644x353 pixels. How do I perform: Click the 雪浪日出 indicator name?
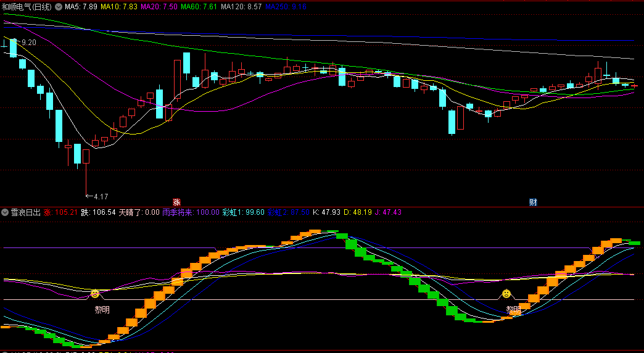[x=25, y=212]
